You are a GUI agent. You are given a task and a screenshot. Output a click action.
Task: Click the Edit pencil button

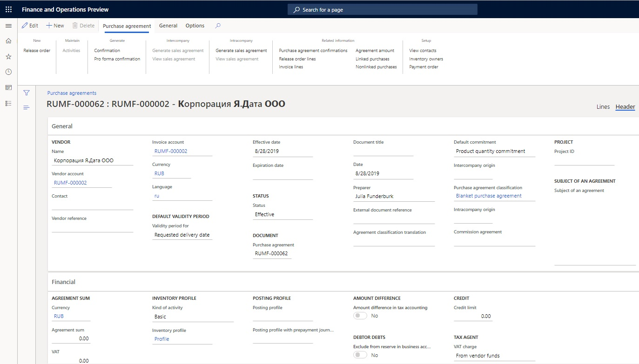pos(30,26)
